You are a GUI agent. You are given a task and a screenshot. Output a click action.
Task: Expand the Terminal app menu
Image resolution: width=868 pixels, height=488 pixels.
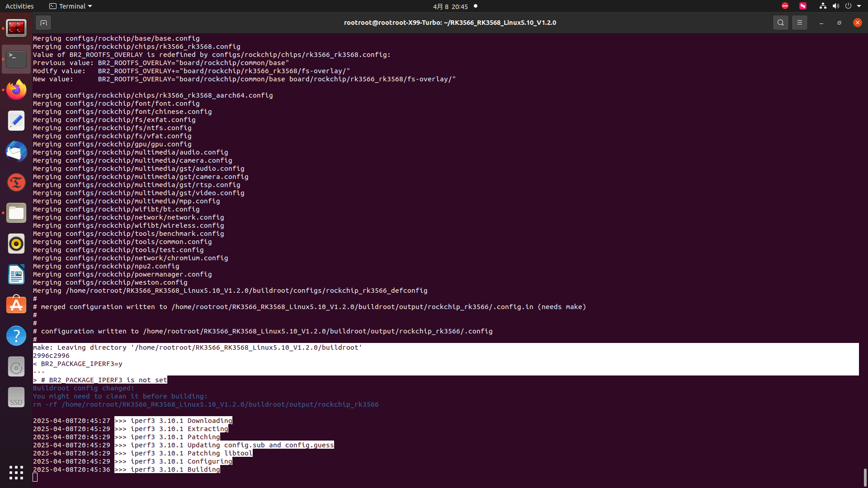71,6
